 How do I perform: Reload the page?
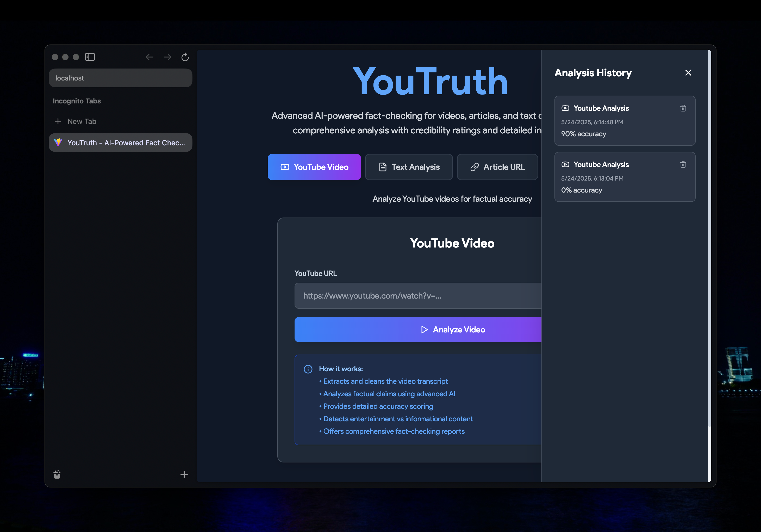point(185,57)
